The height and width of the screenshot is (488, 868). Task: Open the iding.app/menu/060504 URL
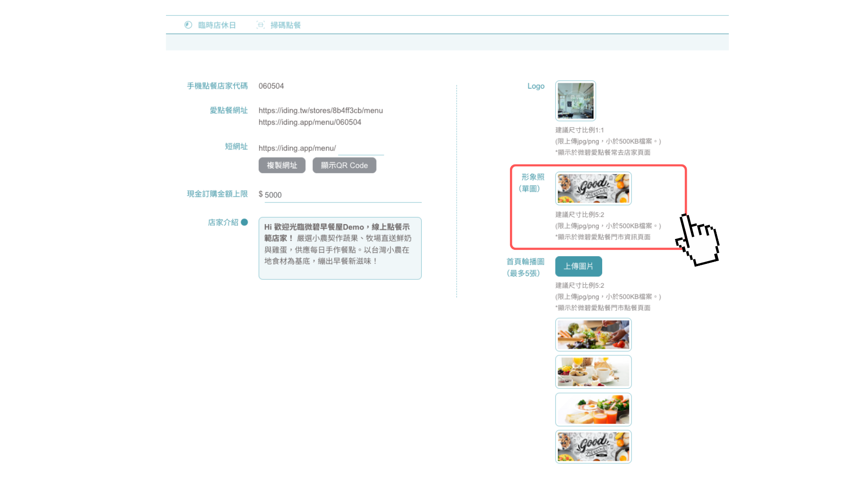click(310, 122)
